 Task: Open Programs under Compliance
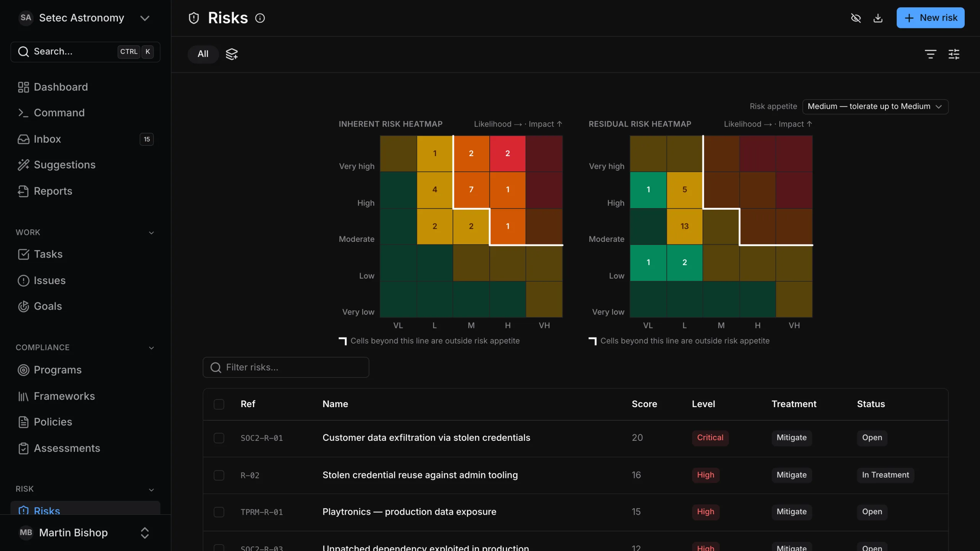click(85, 370)
